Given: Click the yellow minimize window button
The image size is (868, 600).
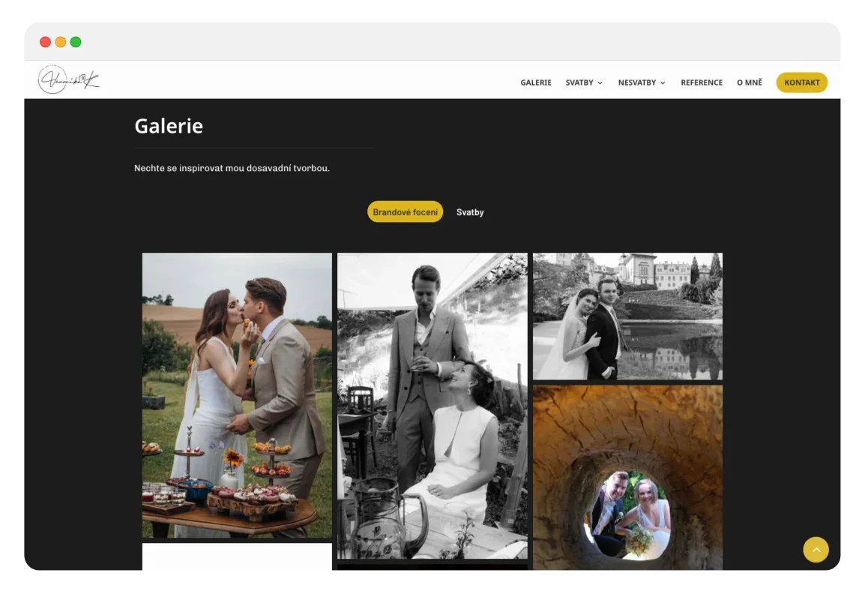Looking at the screenshot, I should click(x=61, y=42).
